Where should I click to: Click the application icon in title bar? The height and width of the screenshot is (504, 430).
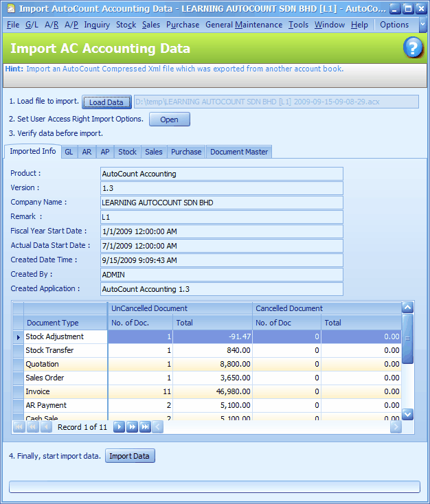11,9
